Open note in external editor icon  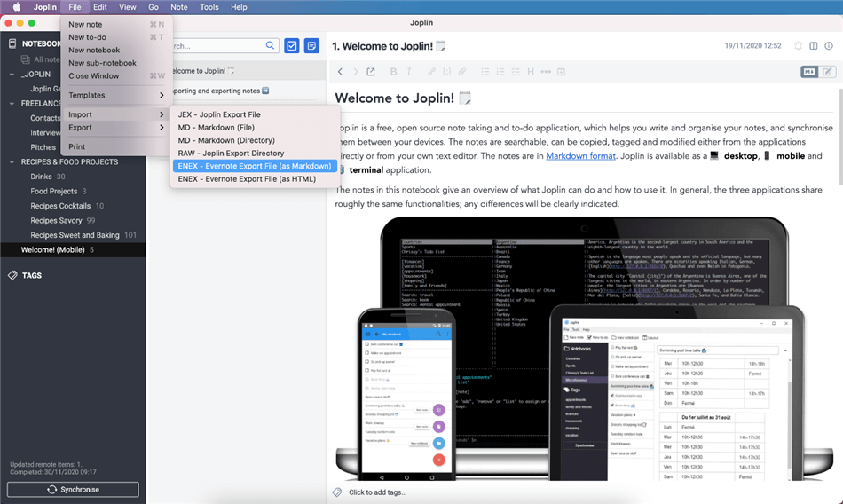(371, 72)
